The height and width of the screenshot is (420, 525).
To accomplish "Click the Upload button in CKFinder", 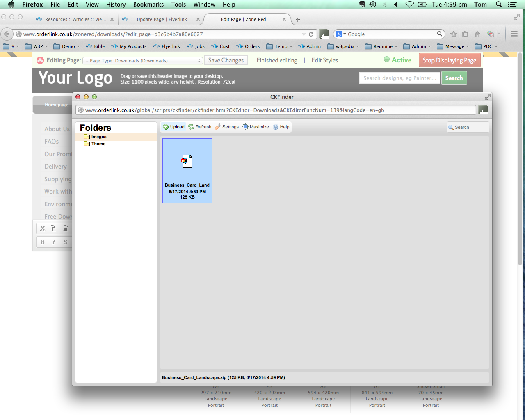I will click(x=174, y=127).
